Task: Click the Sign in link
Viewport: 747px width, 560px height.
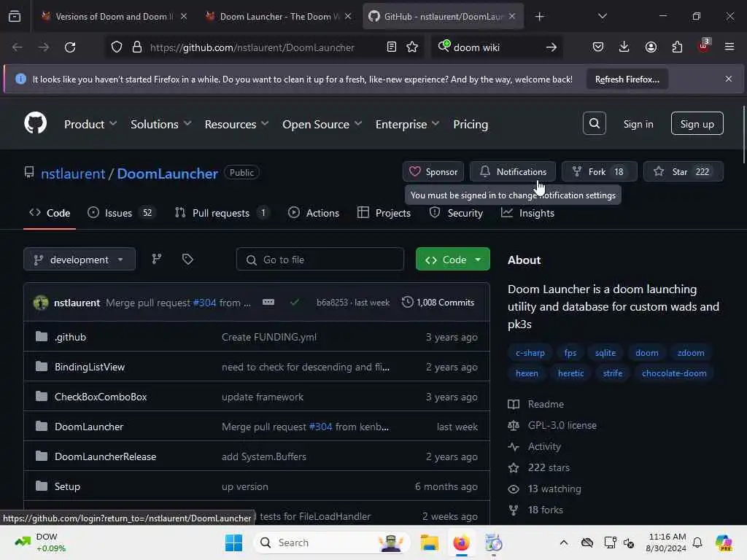Action: [638, 124]
